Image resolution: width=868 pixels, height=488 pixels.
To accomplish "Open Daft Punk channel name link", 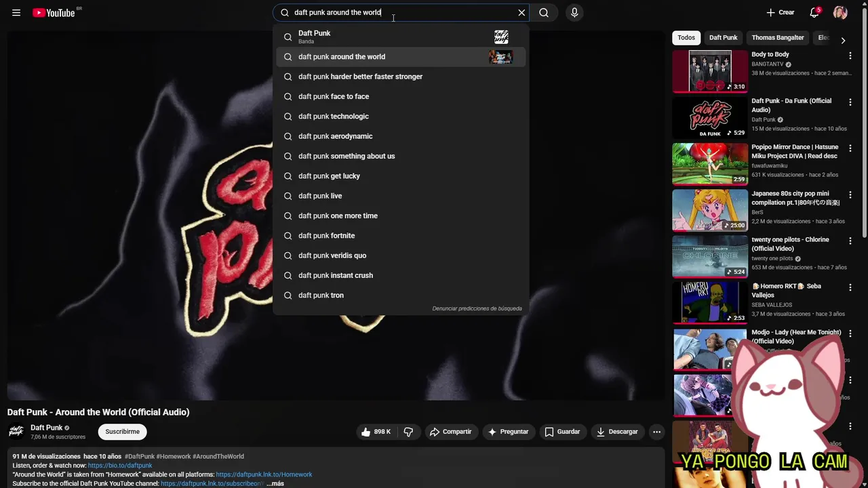I will 46,428.
